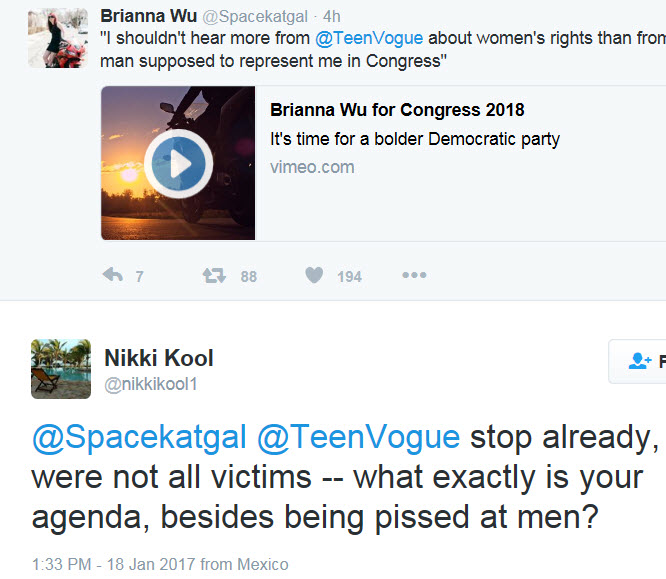Click the follow person-plus icon
The width and height of the screenshot is (666, 579).
(640, 361)
